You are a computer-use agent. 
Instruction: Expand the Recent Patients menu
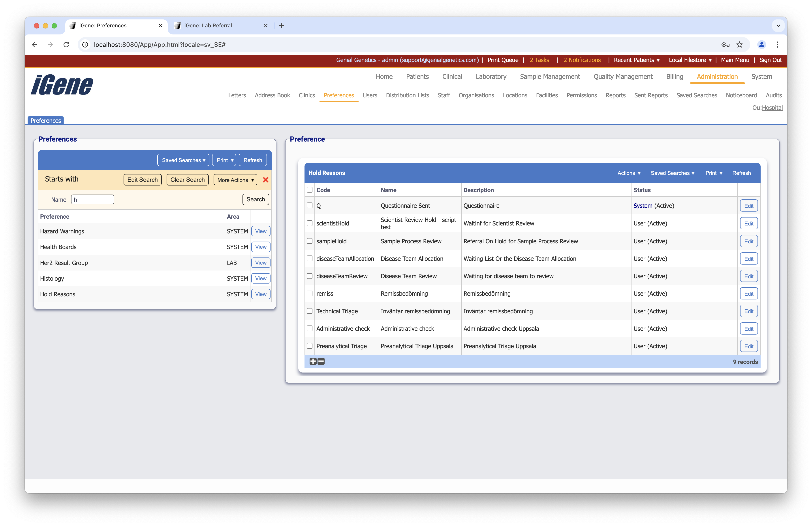pyautogui.click(x=636, y=60)
